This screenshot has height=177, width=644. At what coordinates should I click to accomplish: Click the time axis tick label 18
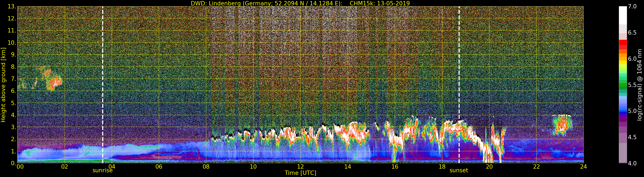[442, 166]
